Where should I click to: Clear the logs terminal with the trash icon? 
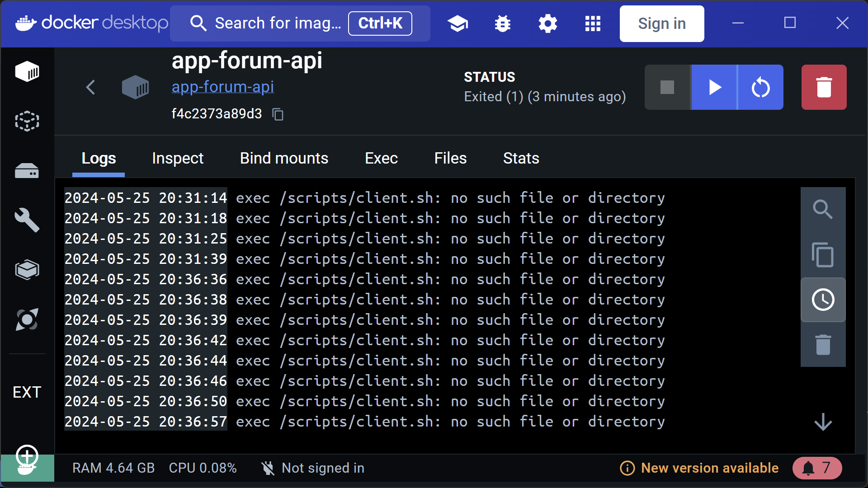coord(823,345)
